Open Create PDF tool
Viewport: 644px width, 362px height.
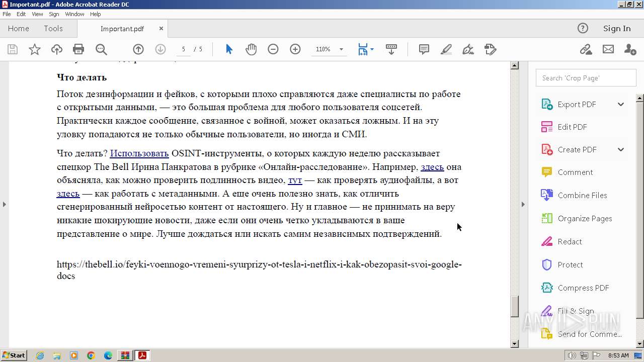577,149
